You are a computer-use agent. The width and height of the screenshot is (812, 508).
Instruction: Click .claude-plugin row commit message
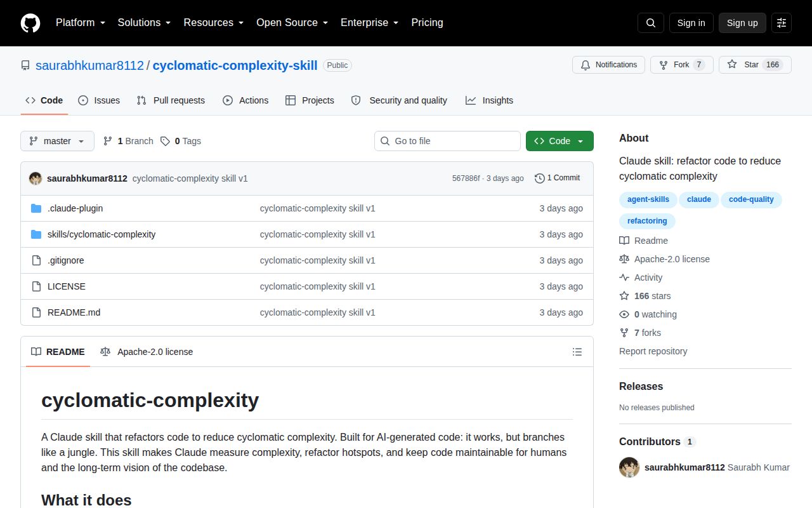[317, 208]
